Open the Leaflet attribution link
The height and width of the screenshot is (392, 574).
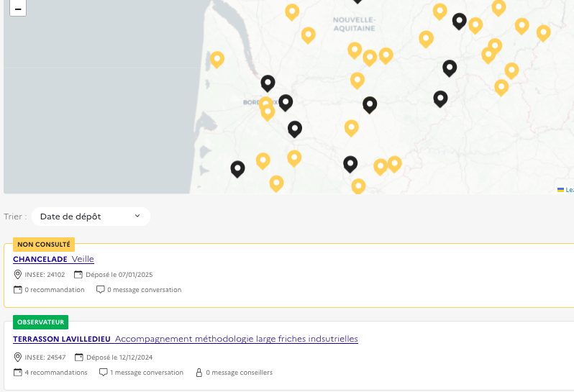[x=569, y=190]
